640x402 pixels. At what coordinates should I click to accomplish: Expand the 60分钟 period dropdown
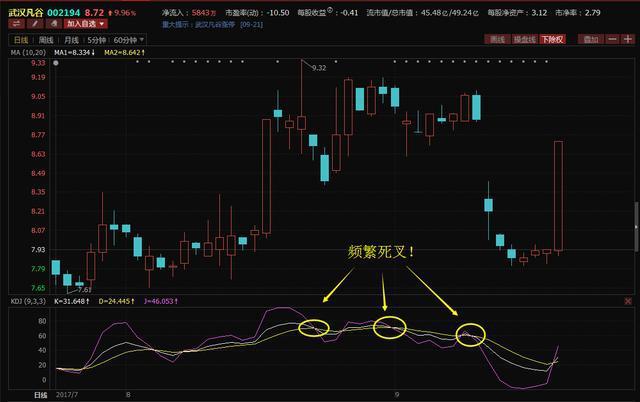(142, 40)
